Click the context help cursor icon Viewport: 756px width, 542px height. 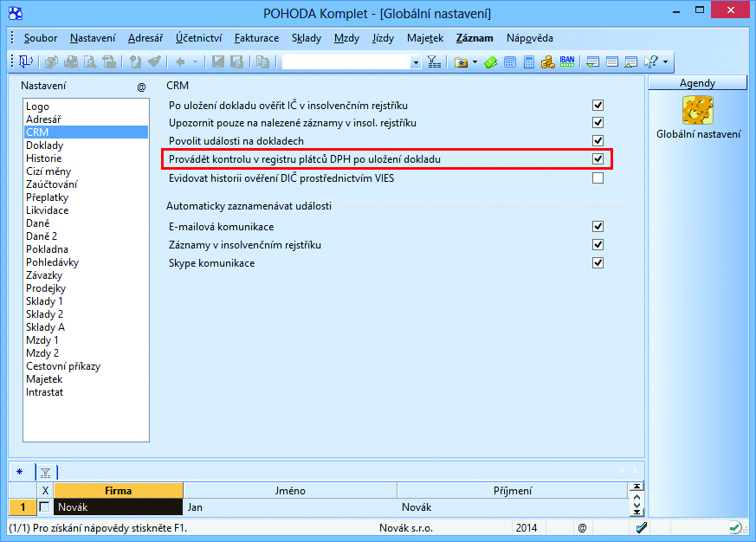point(650,61)
